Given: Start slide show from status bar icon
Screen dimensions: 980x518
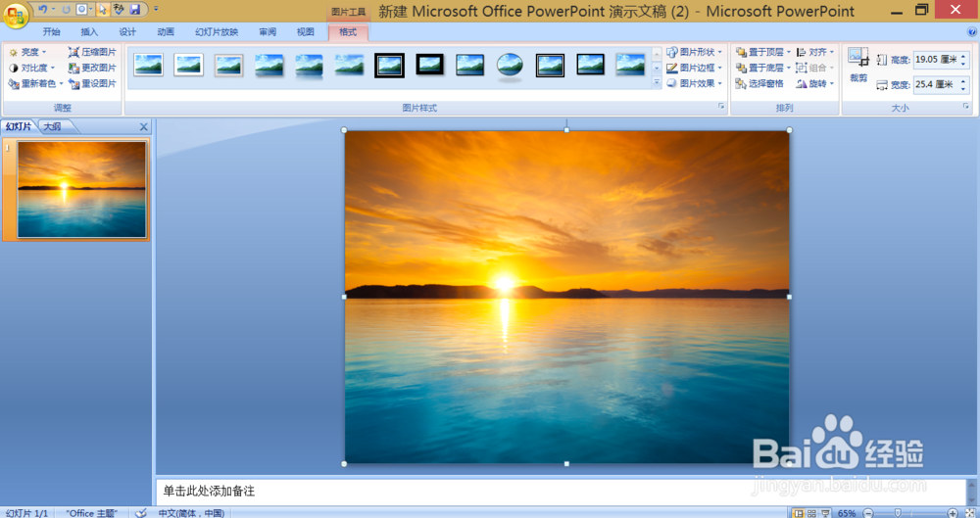Looking at the screenshot, I should click(825, 513).
